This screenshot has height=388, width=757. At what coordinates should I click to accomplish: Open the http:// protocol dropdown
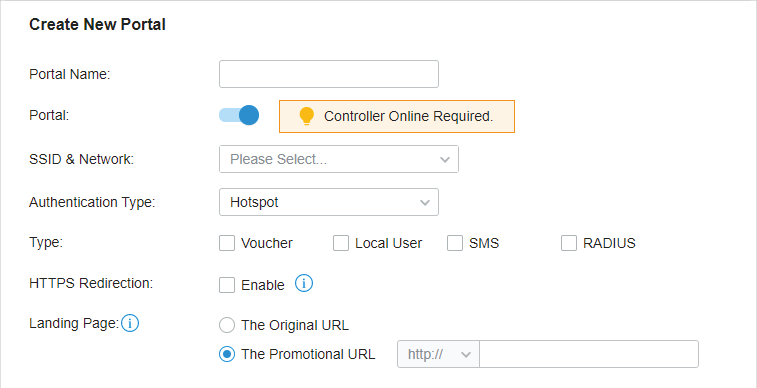(438, 354)
